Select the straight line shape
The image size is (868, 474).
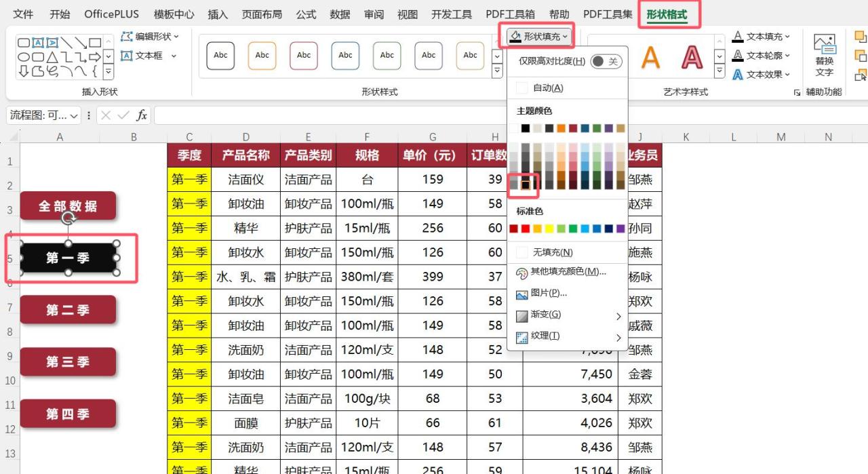pos(66,43)
